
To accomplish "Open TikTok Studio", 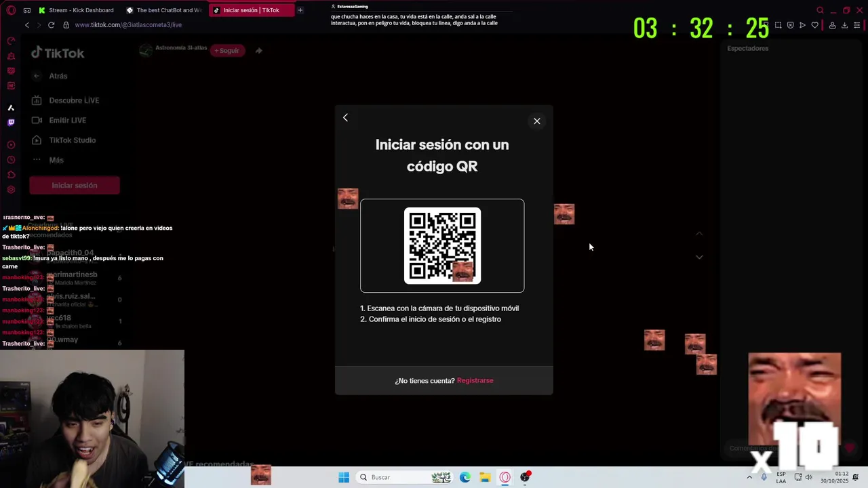I will coord(64,140).
